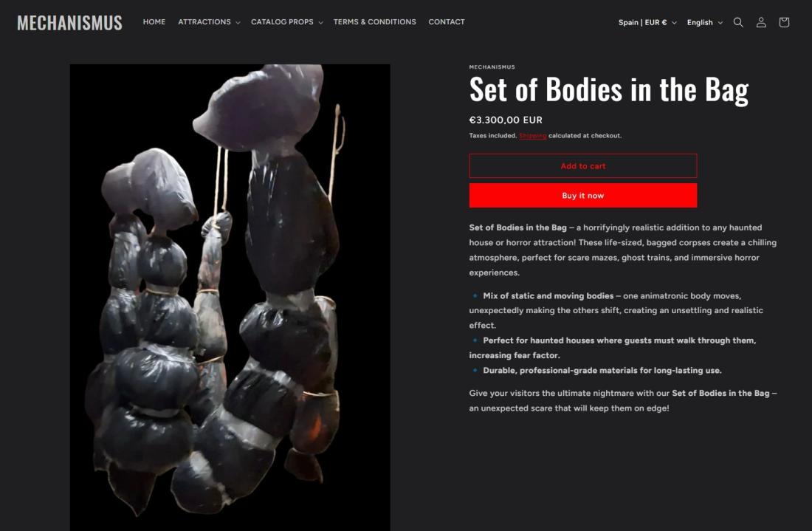Open the bagged bodies product image
This screenshot has width=812, height=531.
click(230, 298)
